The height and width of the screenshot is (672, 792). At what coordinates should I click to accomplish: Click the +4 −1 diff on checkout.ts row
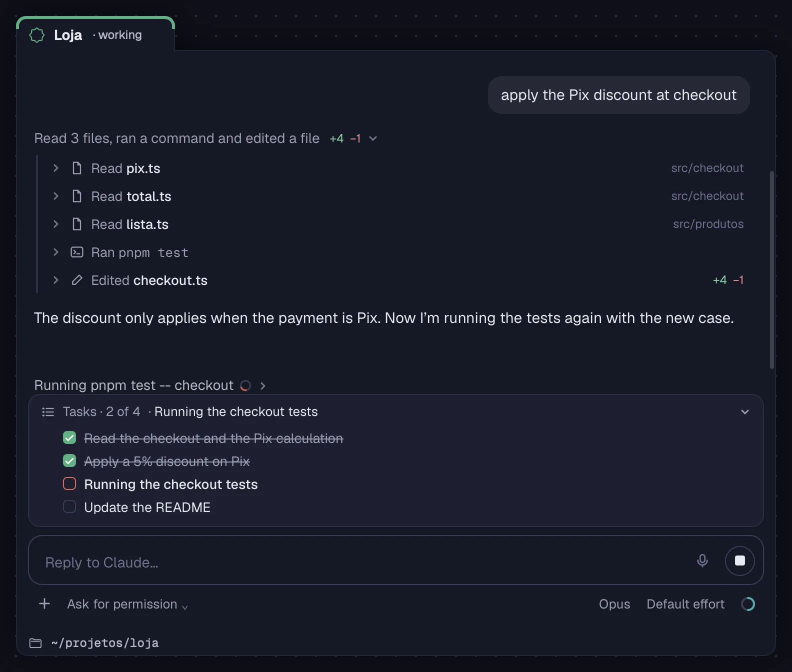[x=728, y=280]
